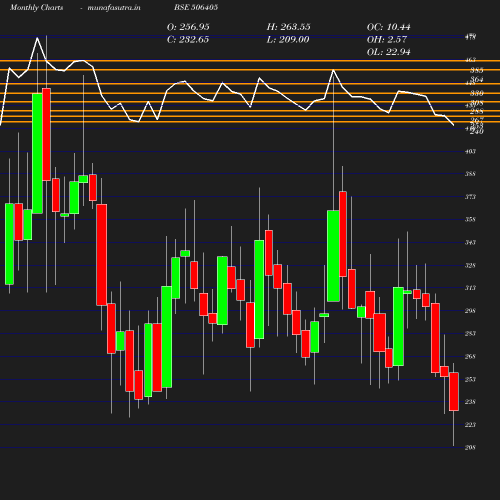Click the "OL: 22.94" reading

point(389,52)
